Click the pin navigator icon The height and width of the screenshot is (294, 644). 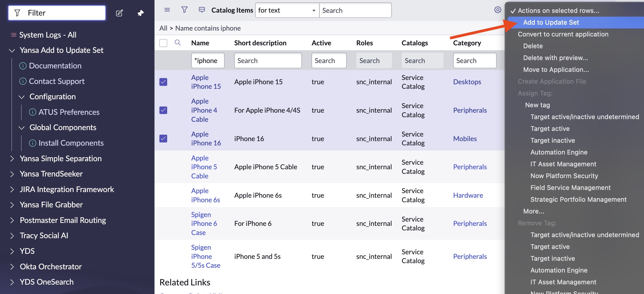click(141, 13)
